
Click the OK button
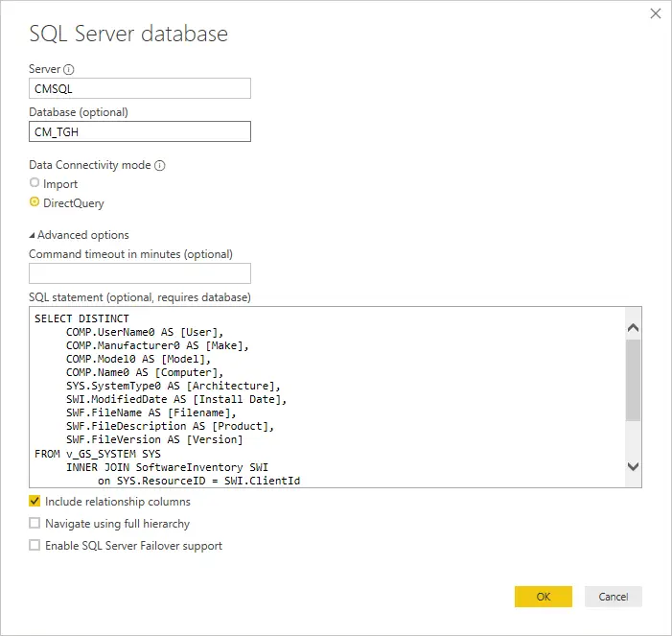coord(543,597)
